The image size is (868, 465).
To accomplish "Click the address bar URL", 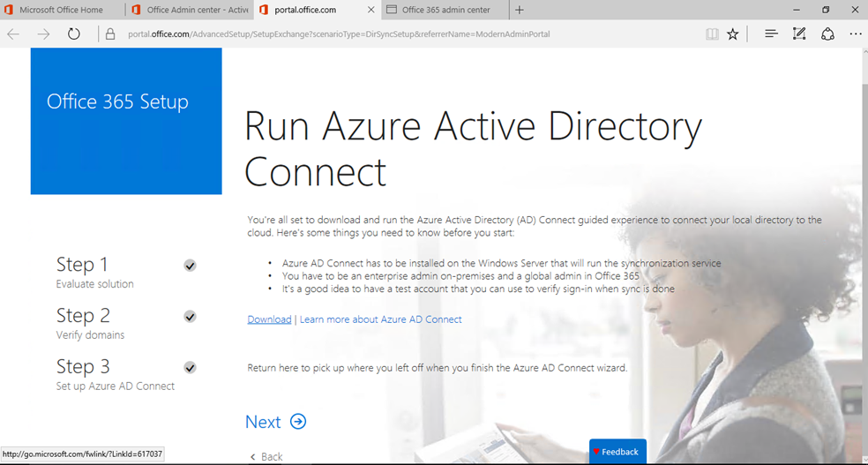I will pyautogui.click(x=339, y=34).
